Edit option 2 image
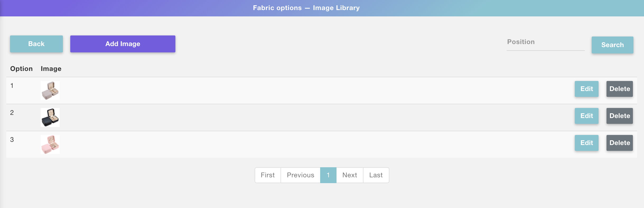The height and width of the screenshot is (208, 644). pos(586,116)
